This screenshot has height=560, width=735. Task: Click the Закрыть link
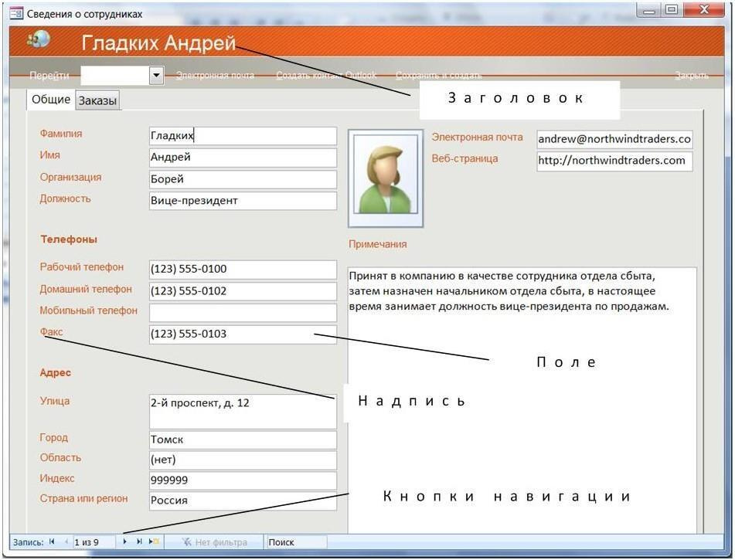coord(692,76)
